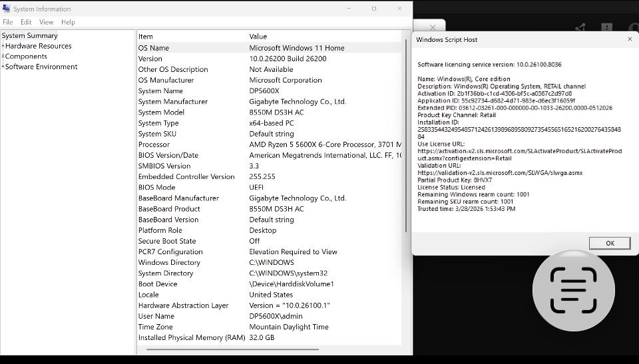639x364 pixels.
Task: Click the share icon behind the dialog
Action: tap(580, 28)
